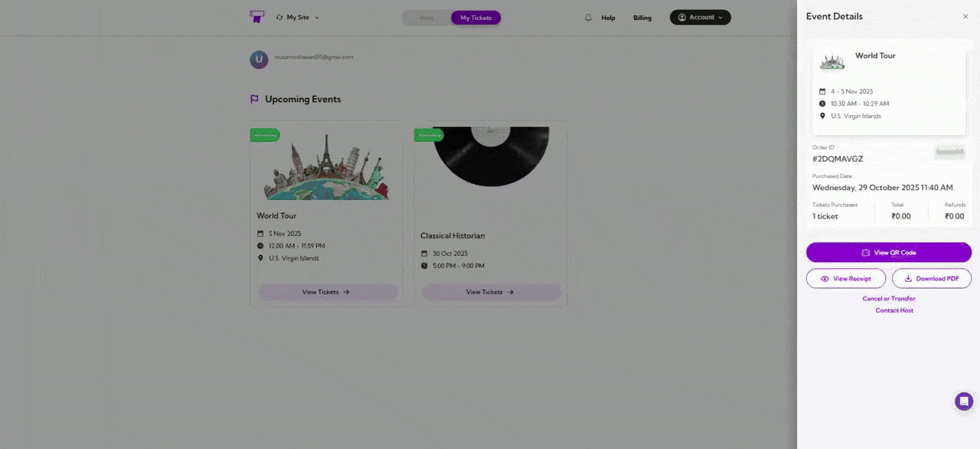Click the calendar icon beside 30 Oct 2025
The width and height of the screenshot is (980, 449).
(424, 254)
